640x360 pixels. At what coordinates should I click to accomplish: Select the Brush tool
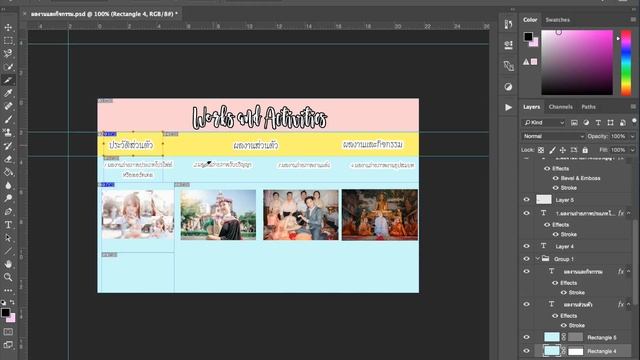click(x=8, y=119)
